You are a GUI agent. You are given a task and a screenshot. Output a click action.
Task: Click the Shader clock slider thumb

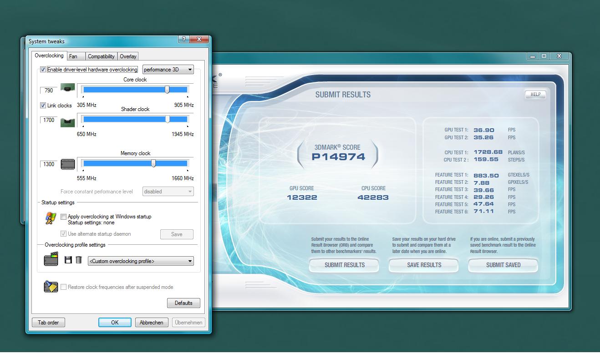pos(168,119)
